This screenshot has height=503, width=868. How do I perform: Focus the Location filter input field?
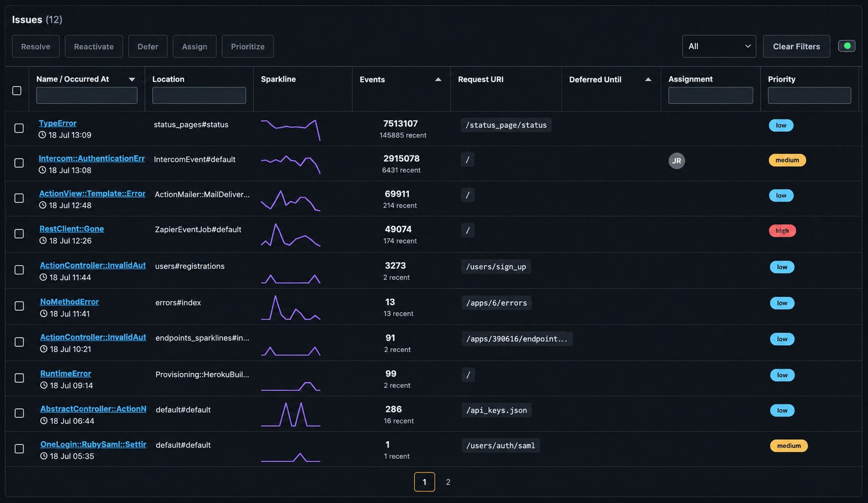pos(199,95)
